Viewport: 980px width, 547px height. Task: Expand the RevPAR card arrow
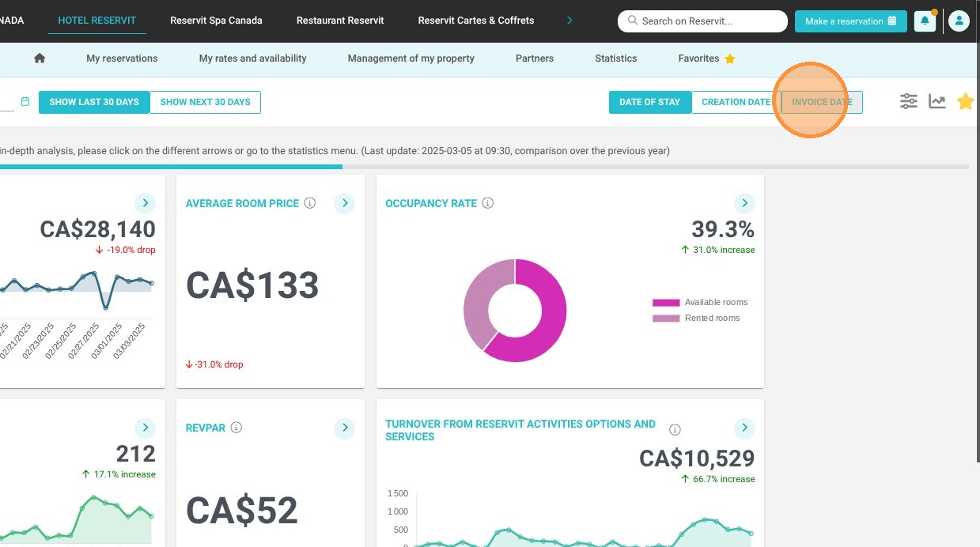click(344, 428)
